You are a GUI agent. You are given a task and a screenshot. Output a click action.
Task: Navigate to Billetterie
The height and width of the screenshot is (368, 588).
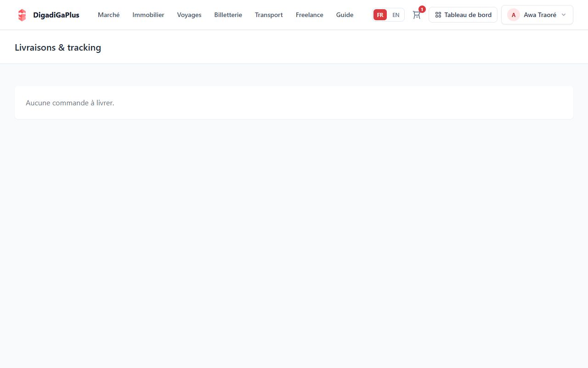coord(228,15)
